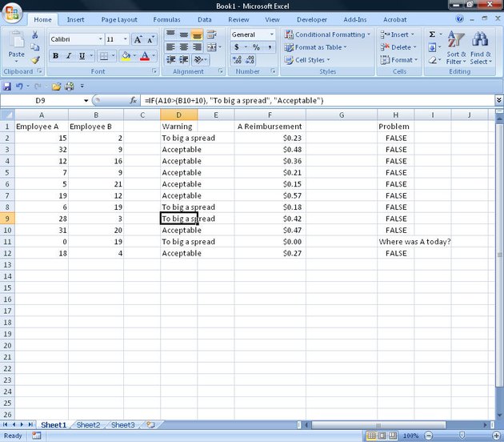Click the Insert Function fx icon
504x442 pixels.
(133, 101)
